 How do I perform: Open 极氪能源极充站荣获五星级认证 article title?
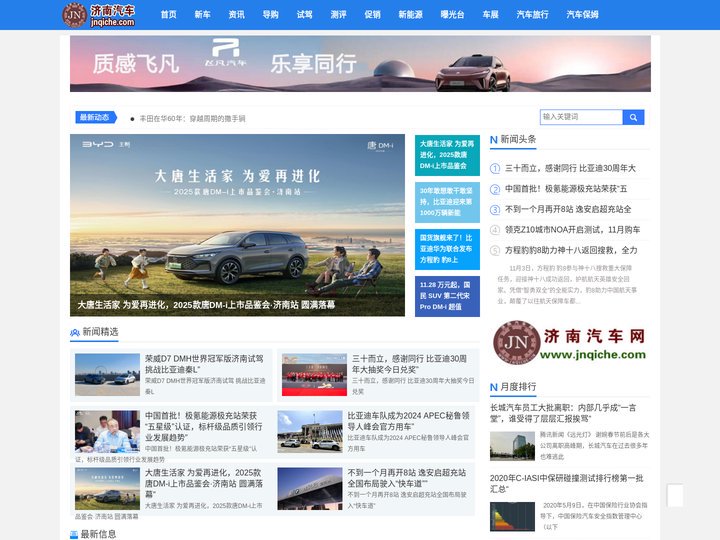(203, 427)
